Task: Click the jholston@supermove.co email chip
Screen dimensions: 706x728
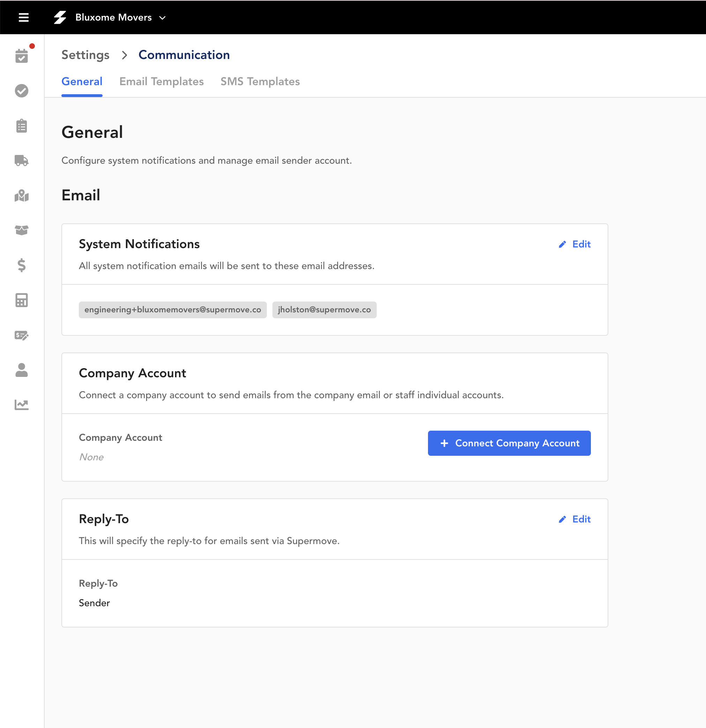Action: point(324,310)
